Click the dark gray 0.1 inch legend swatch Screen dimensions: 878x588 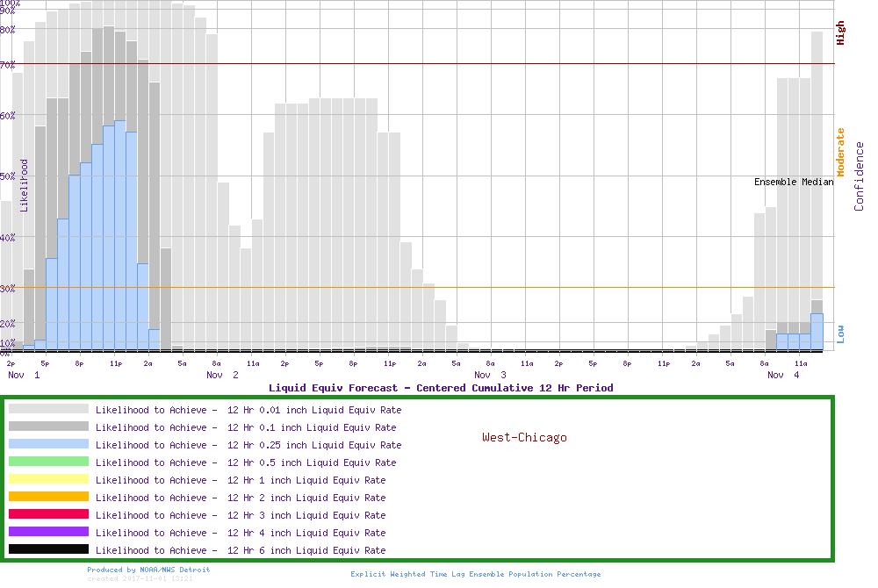point(48,427)
